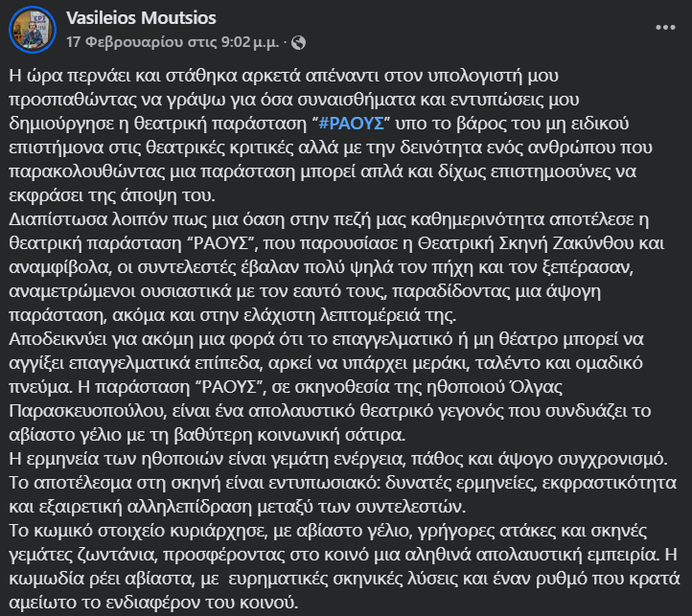Viewport: 692px width, 616px height.
Task: Click the words 'εκφράσει της άποψη του'
Action: [x=112, y=195]
